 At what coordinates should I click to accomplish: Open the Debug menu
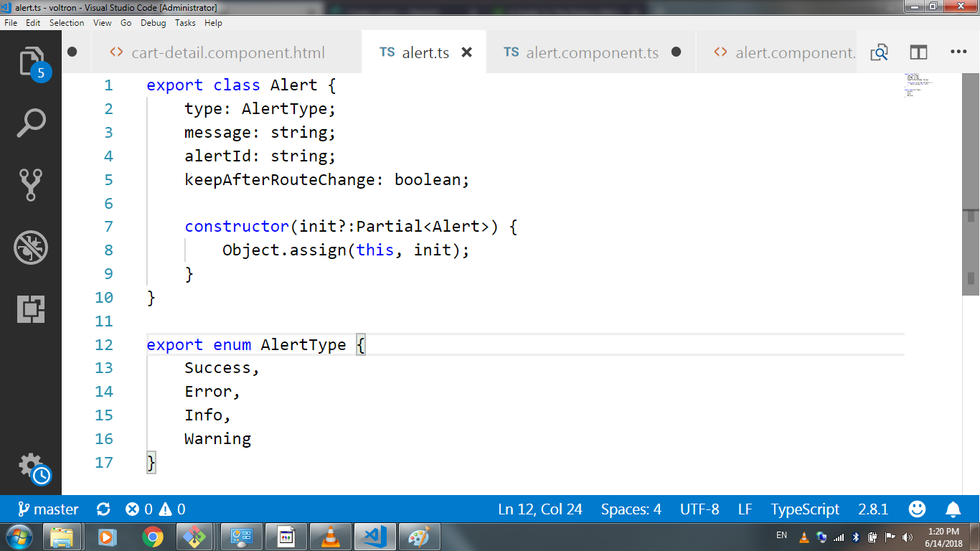click(153, 23)
